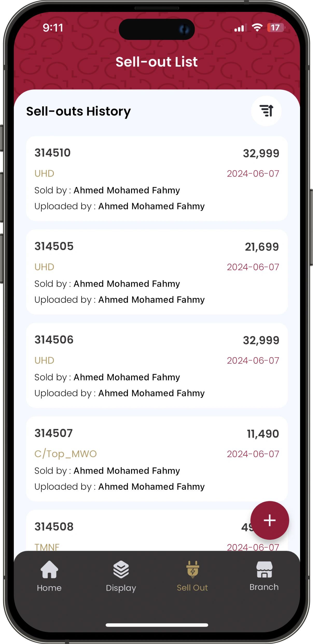This screenshot has height=644, width=313.
Task: Tap the status bar clock 9:11
Action: (x=53, y=28)
